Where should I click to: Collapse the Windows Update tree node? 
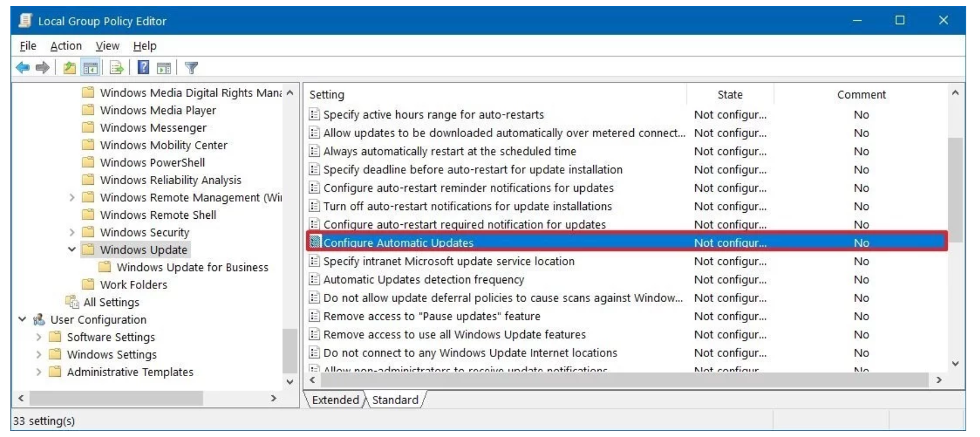coord(72,249)
